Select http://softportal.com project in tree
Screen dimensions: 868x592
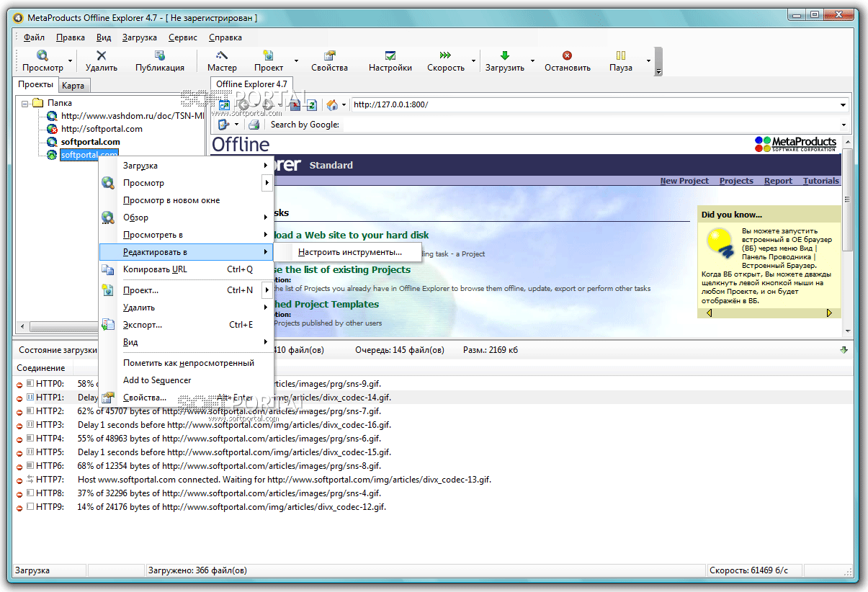[102, 129]
